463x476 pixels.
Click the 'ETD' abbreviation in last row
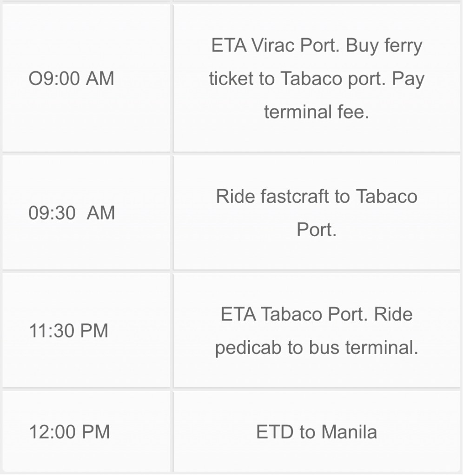275,432
